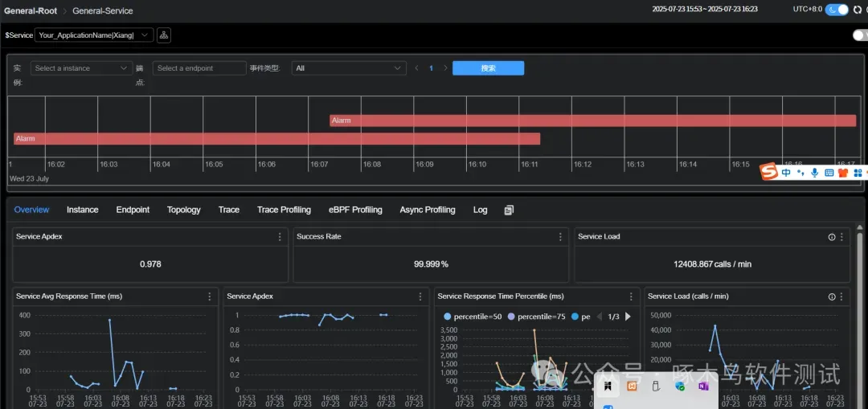Open the Success Rate card three-dot menu
Image resolution: width=868 pixels, height=409 pixels.
coord(560,236)
